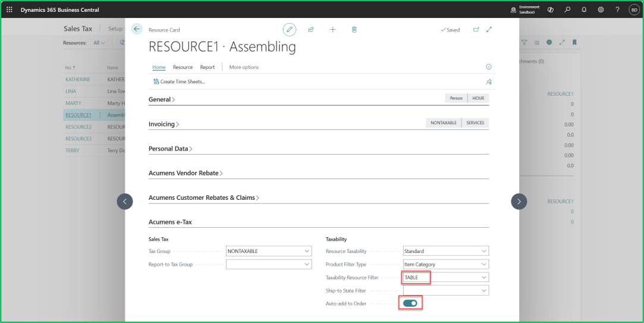
Task: Expand the General section
Action: tap(162, 99)
